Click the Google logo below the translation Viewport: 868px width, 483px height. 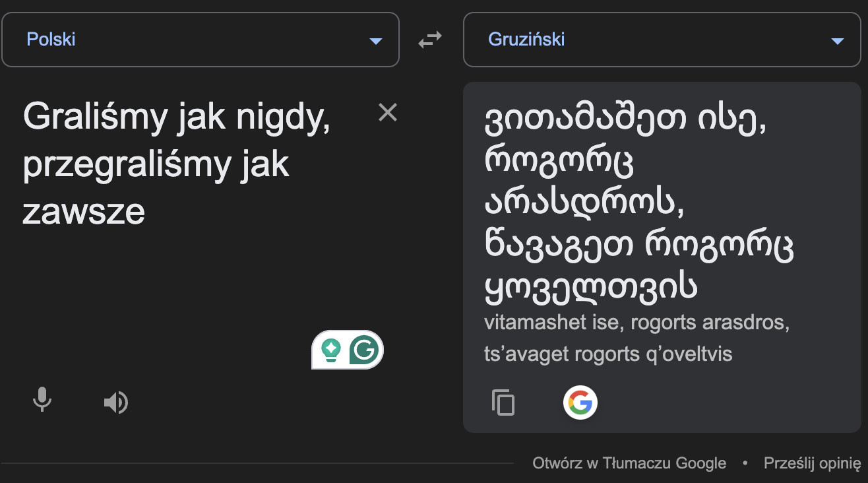(x=580, y=402)
